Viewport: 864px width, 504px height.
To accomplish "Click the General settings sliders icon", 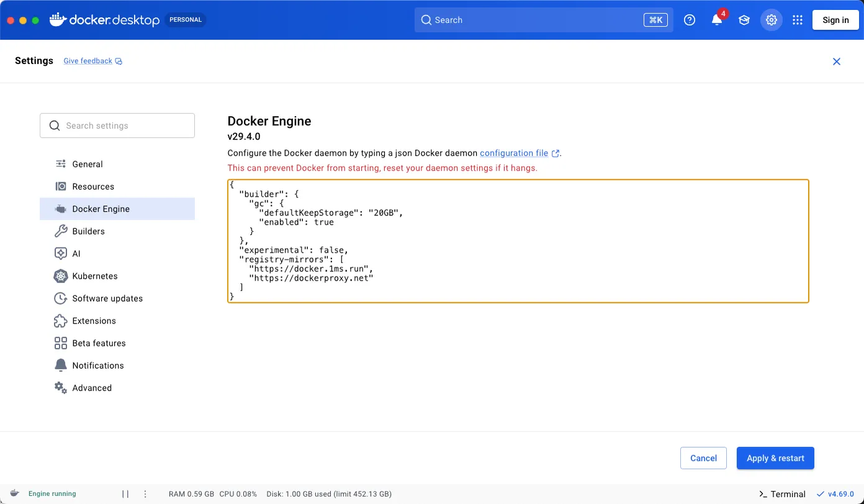I will (x=61, y=164).
